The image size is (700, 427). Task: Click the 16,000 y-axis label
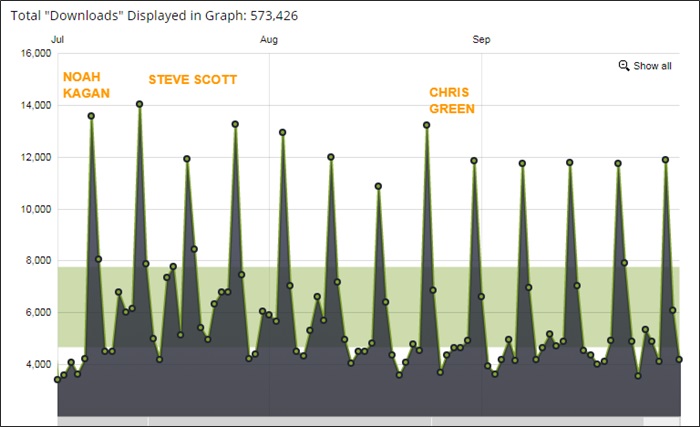(x=36, y=53)
